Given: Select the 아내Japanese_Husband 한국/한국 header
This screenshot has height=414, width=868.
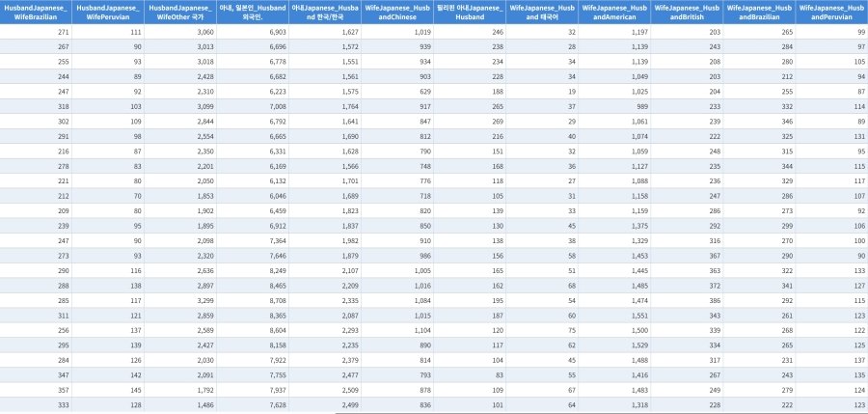Looking at the screenshot, I should (x=325, y=13).
